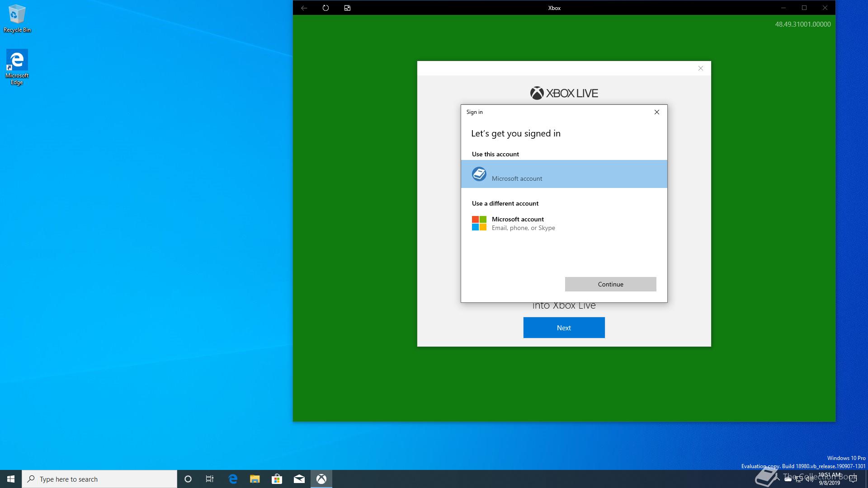Open the Mail app from the taskbar

pos(299,479)
